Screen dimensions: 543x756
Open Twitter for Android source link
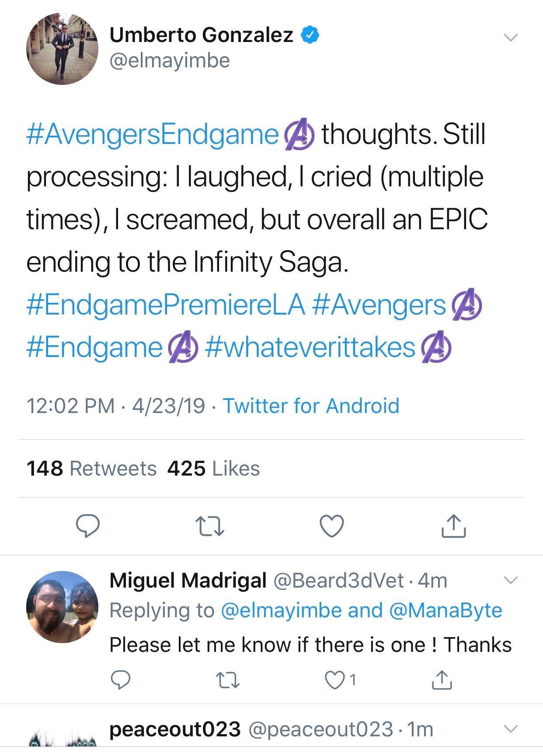click(x=311, y=406)
